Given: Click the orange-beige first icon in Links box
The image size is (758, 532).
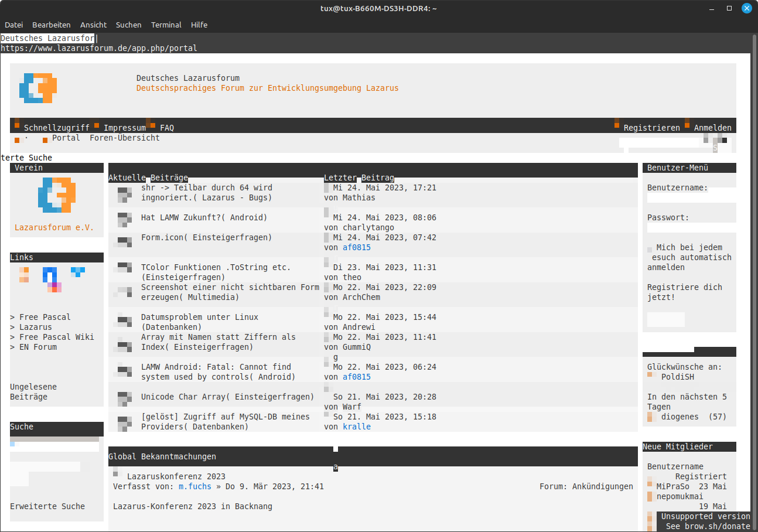Looking at the screenshot, I should (x=24, y=275).
